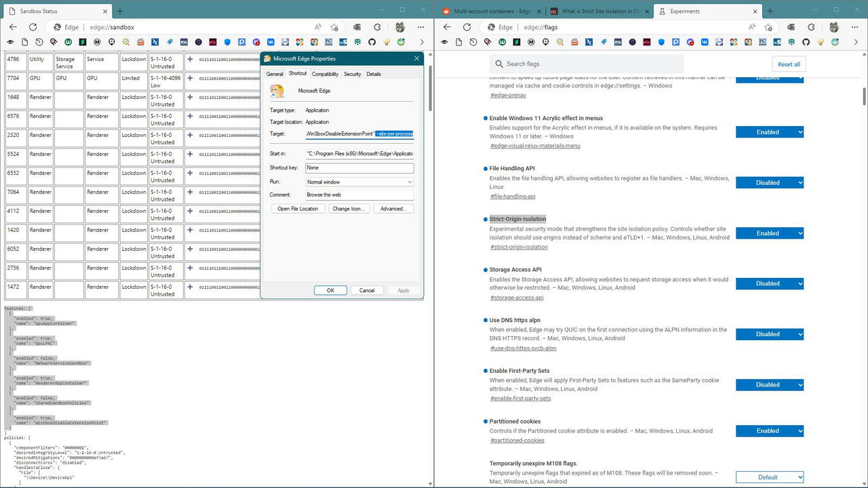Reload the edge://sandbox page
Viewport: 868px width, 488px height.
pos(33,27)
